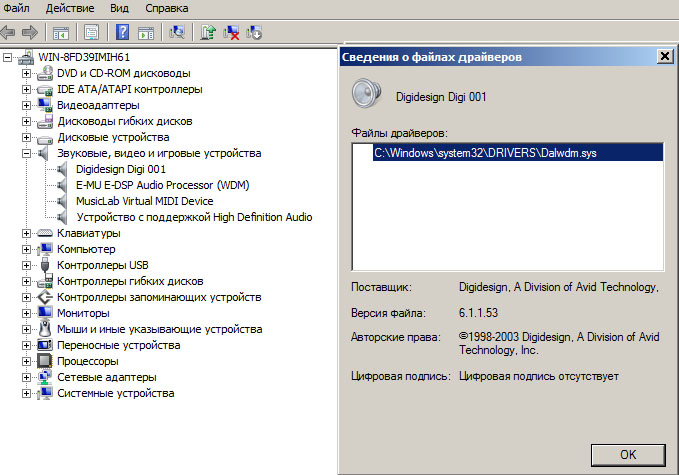Toggle the console tree pane icon
Image resolution: width=679 pixels, height=475 pixels.
pyautogui.click(x=61, y=32)
